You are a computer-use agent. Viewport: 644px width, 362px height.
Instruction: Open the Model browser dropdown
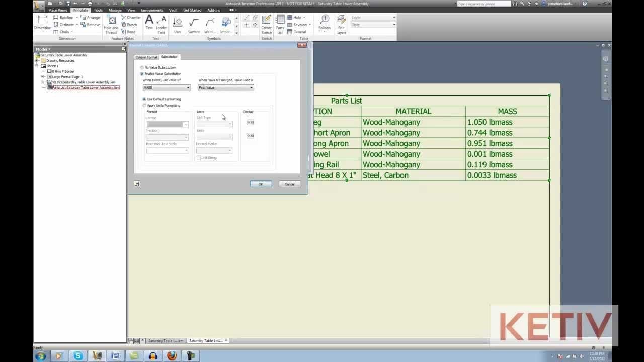tap(43, 49)
